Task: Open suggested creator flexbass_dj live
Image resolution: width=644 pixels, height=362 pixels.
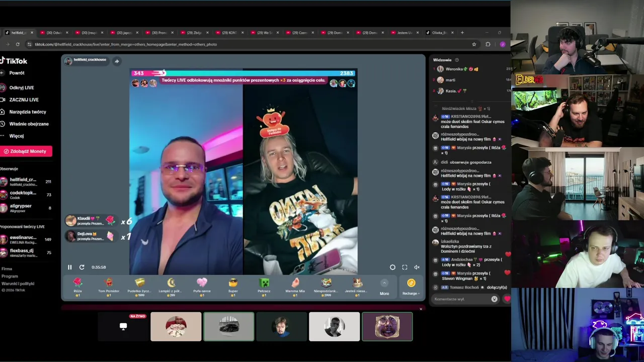Action: coord(26,252)
